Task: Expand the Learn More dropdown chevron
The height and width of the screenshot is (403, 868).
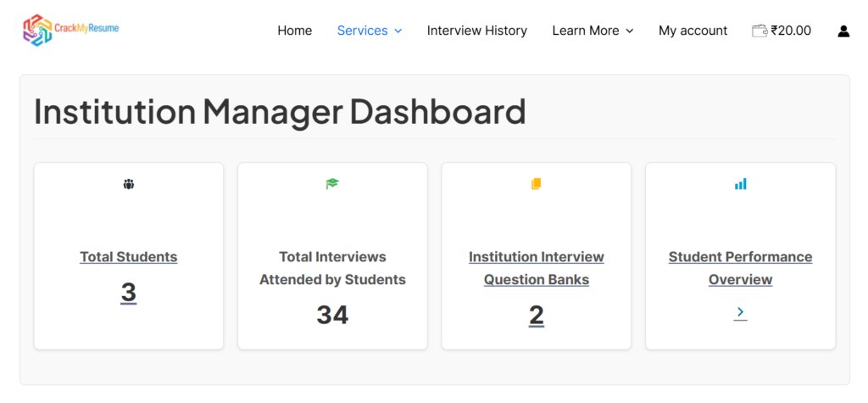Action: [630, 31]
